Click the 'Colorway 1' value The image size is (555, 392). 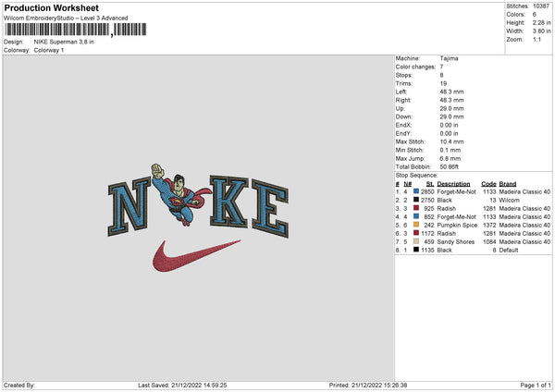pos(49,50)
